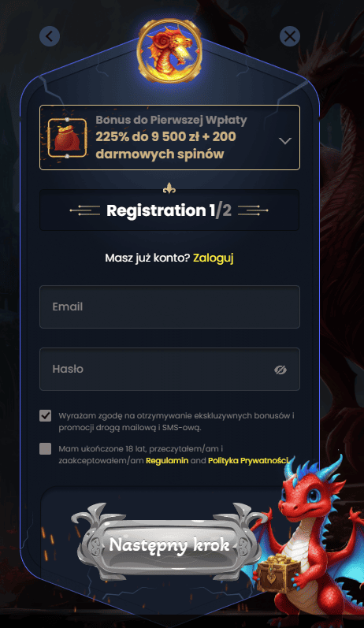Image resolution: width=364 pixels, height=628 pixels.
Task: Click the Następny krok button
Action: pos(169,544)
